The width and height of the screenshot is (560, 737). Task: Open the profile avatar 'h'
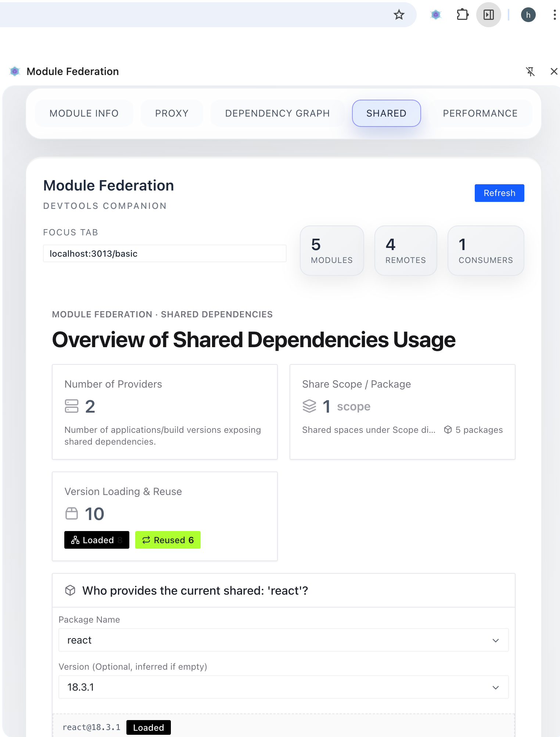(528, 15)
